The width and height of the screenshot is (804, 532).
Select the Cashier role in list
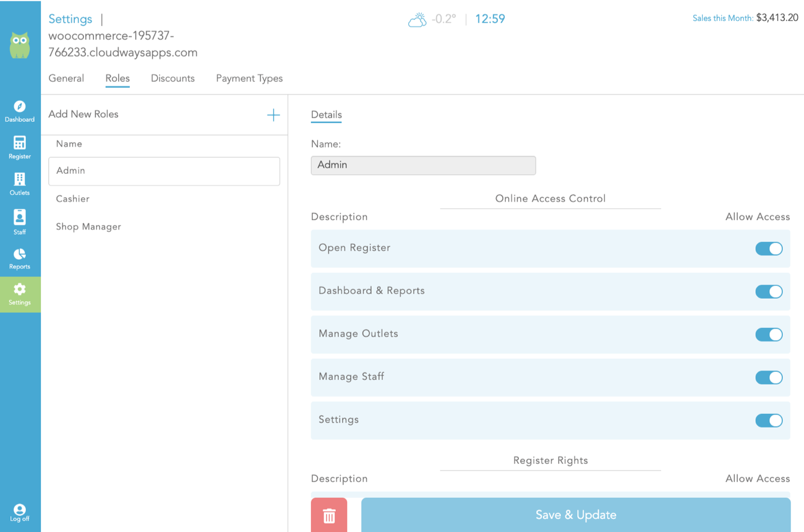[73, 199]
